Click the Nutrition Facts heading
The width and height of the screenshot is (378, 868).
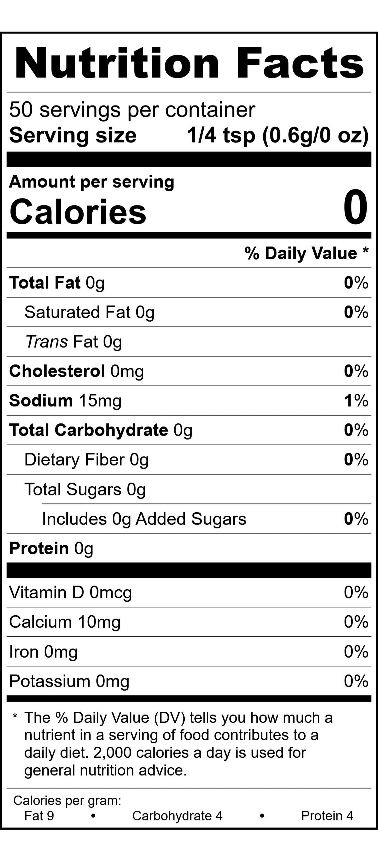point(189,63)
